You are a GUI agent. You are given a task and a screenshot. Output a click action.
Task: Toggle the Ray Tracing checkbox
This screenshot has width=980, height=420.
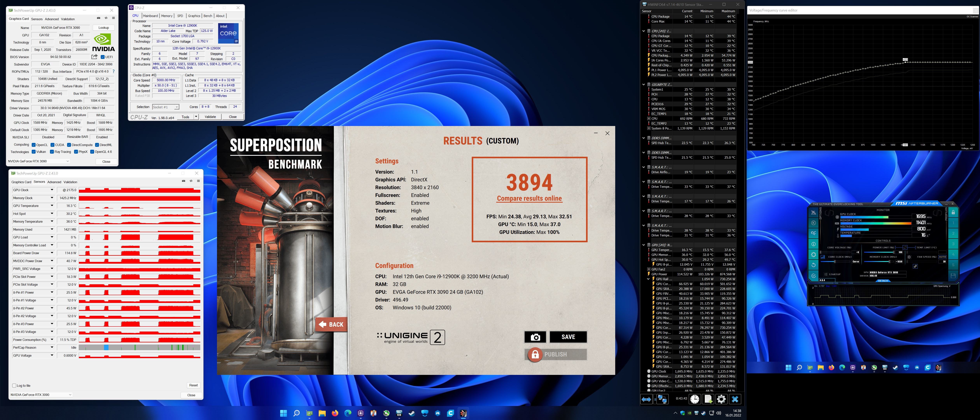52,152
